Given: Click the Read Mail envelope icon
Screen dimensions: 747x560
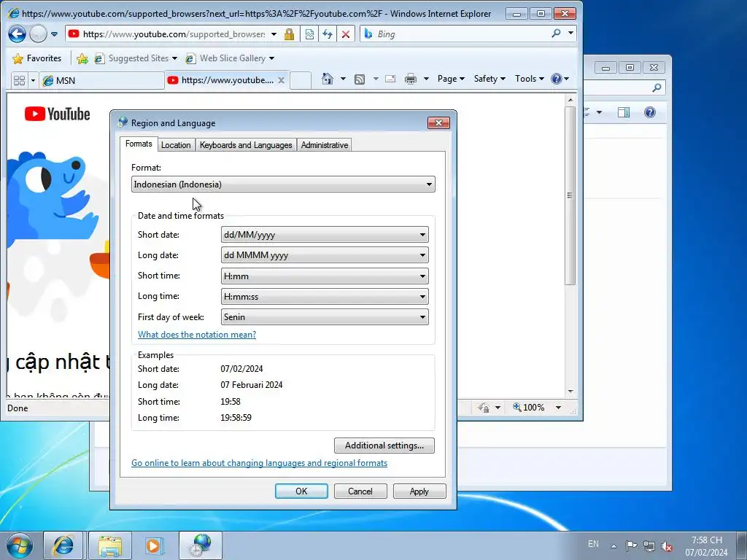Looking at the screenshot, I should click(x=390, y=79).
